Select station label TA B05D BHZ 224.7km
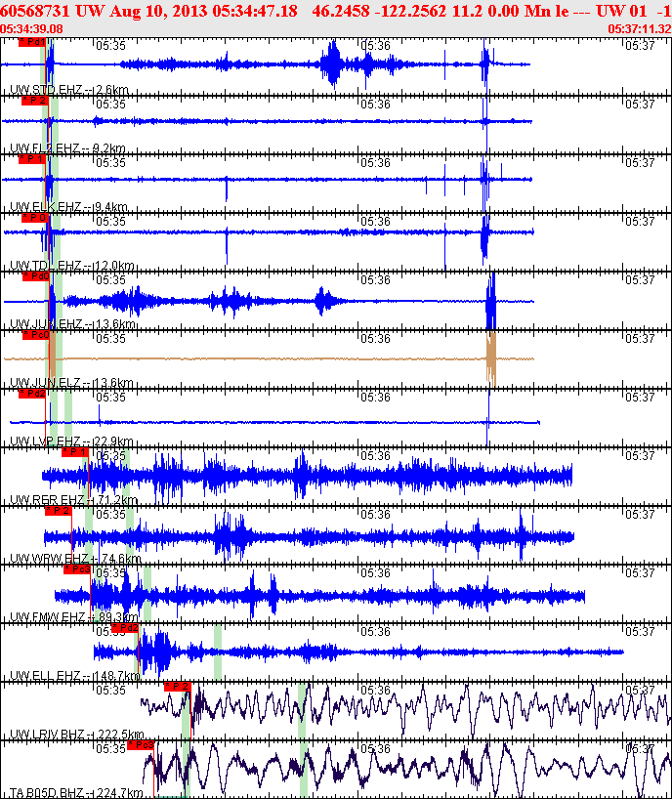The width and height of the screenshot is (672, 799). pyautogui.click(x=76, y=793)
